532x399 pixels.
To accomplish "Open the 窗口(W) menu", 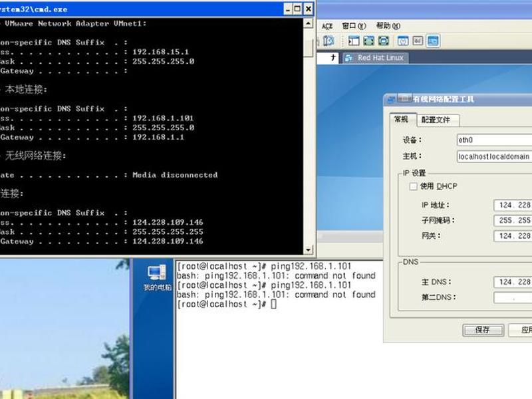I will (x=354, y=26).
